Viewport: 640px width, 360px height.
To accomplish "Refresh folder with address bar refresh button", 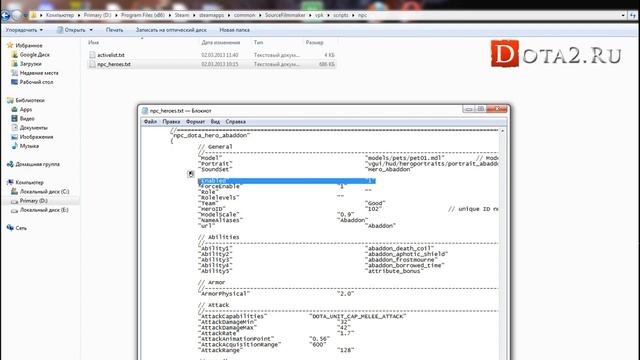I will tap(633, 15).
